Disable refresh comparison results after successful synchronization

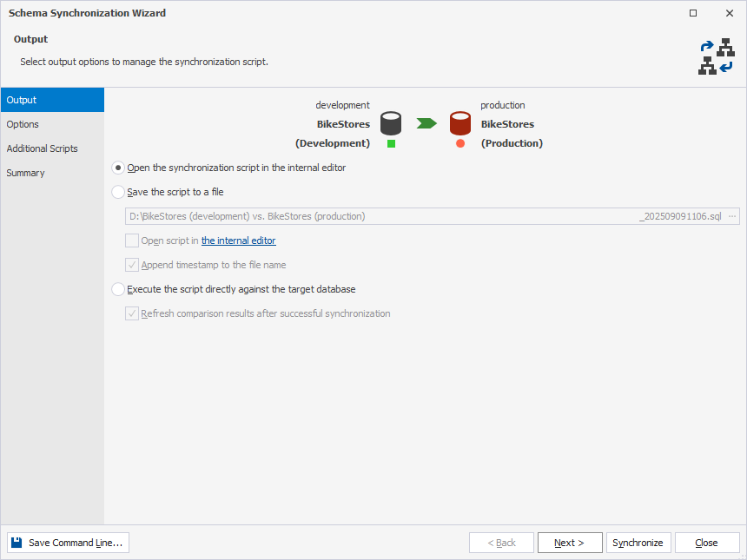132,313
